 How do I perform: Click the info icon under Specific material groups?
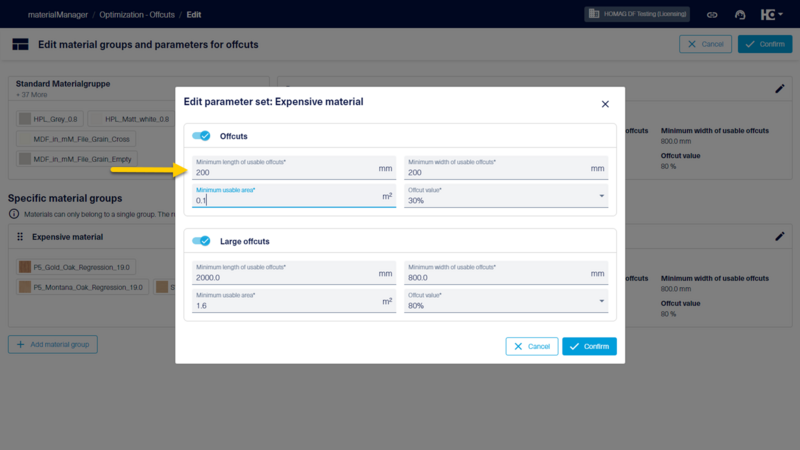[14, 214]
